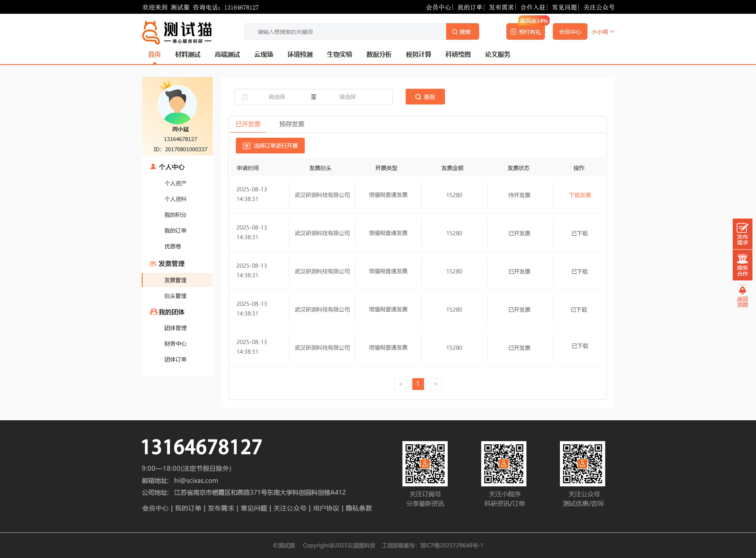This screenshot has width=756, height=558.
Task: Open the 材料测试 navigation menu
Action: [187, 55]
